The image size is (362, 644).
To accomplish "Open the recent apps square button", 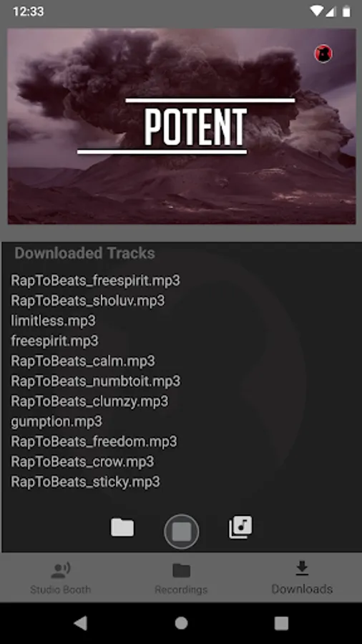I will 282,623.
